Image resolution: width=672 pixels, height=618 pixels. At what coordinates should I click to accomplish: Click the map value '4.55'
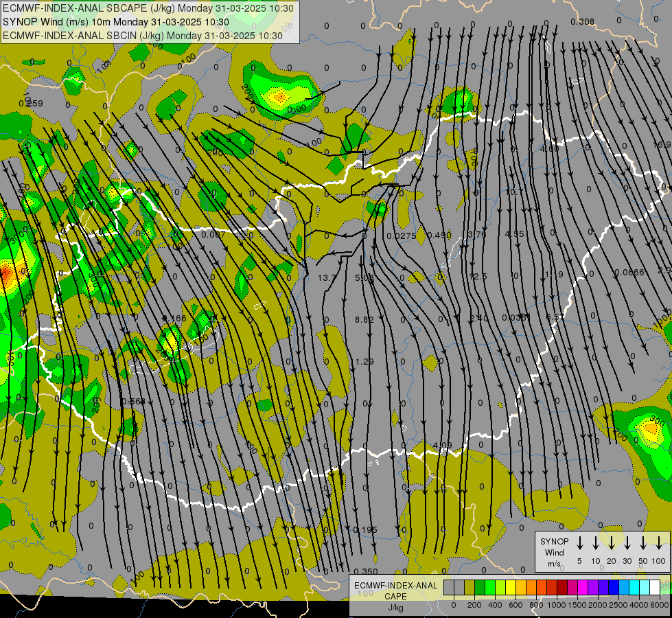514,233
